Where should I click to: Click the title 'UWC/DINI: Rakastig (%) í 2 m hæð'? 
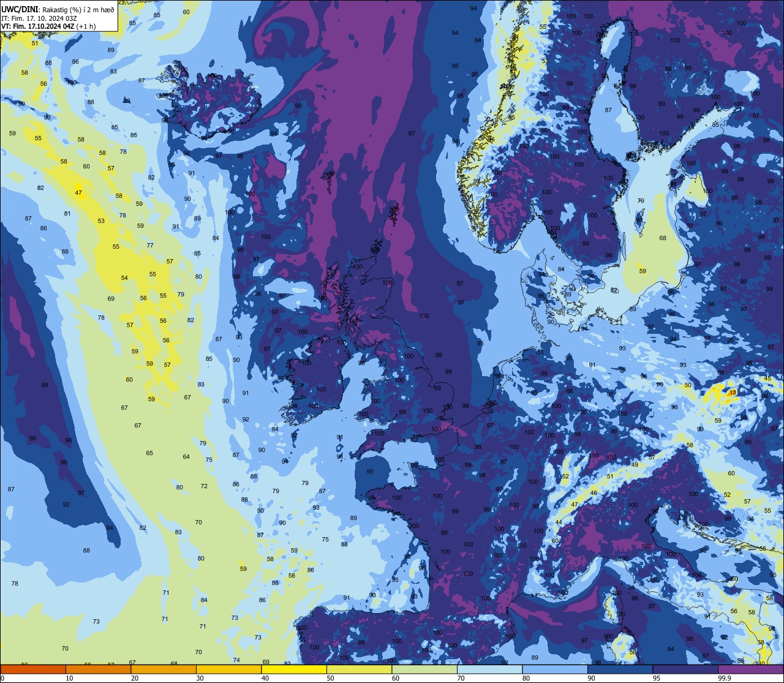[x=58, y=9]
